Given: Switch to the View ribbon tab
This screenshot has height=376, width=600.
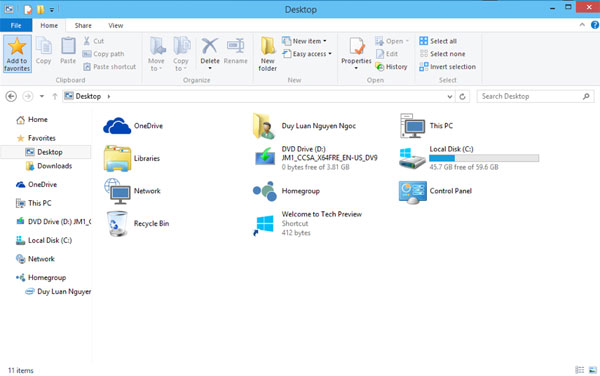Looking at the screenshot, I should click(116, 26).
